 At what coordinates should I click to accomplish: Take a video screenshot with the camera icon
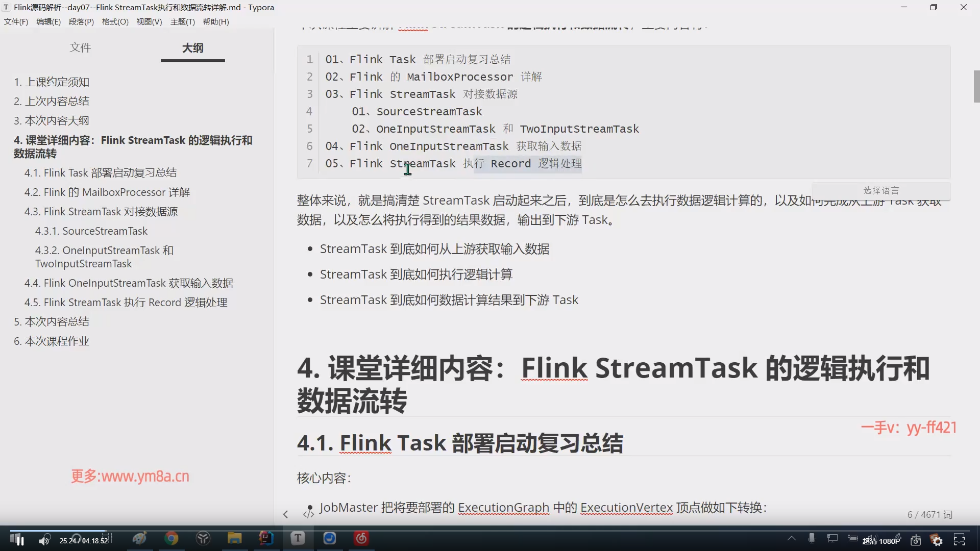[x=916, y=540]
